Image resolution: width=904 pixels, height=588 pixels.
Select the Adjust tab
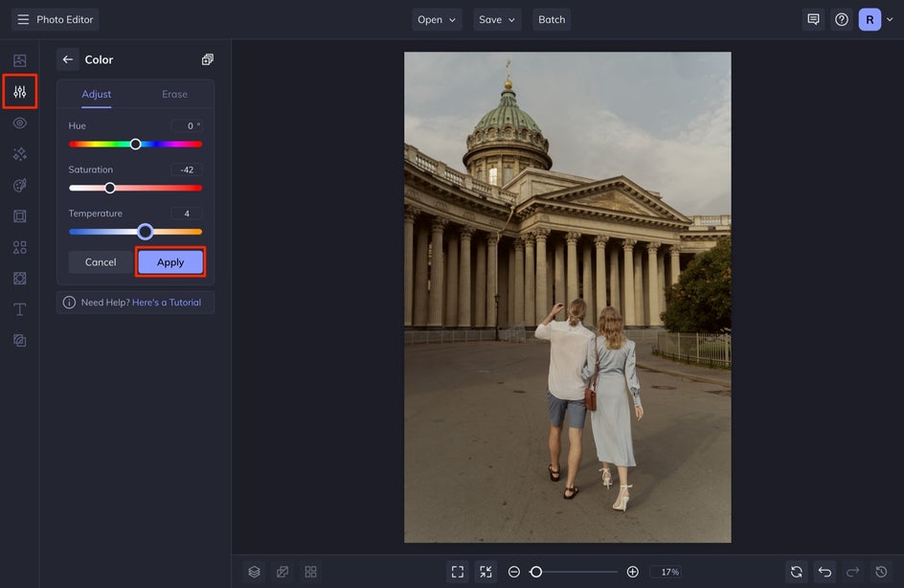click(96, 94)
